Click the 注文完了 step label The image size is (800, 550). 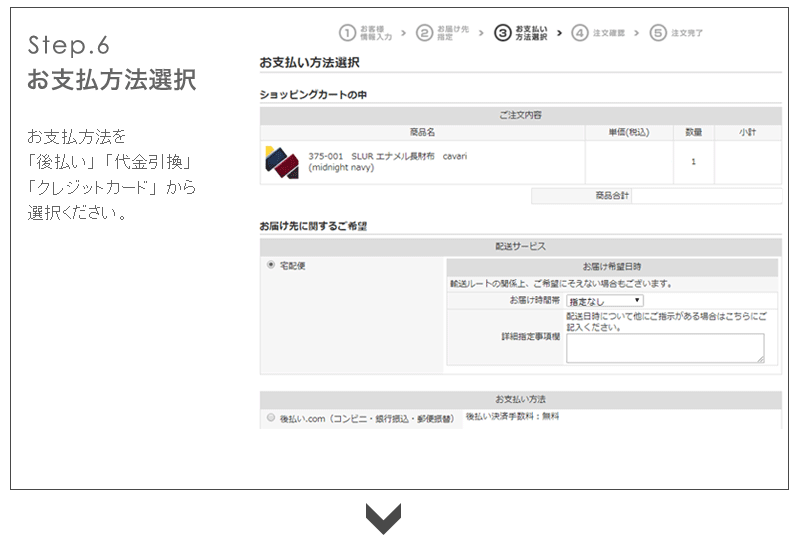click(x=688, y=33)
